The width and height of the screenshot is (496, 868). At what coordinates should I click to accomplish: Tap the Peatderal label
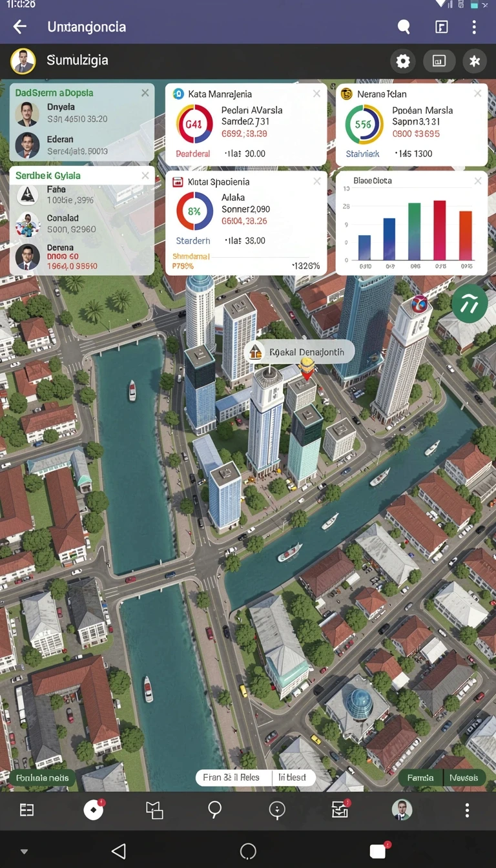click(x=193, y=154)
